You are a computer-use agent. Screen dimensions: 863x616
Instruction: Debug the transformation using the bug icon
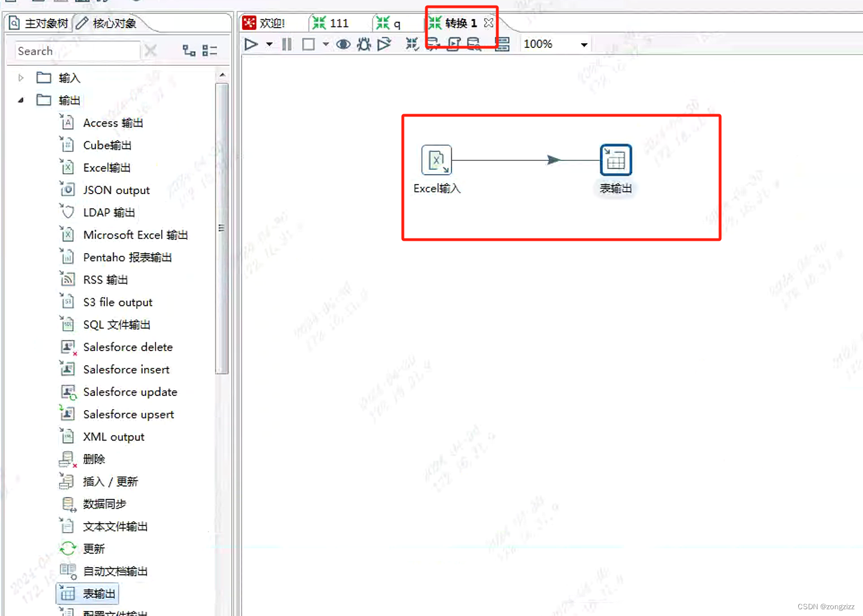tap(363, 44)
